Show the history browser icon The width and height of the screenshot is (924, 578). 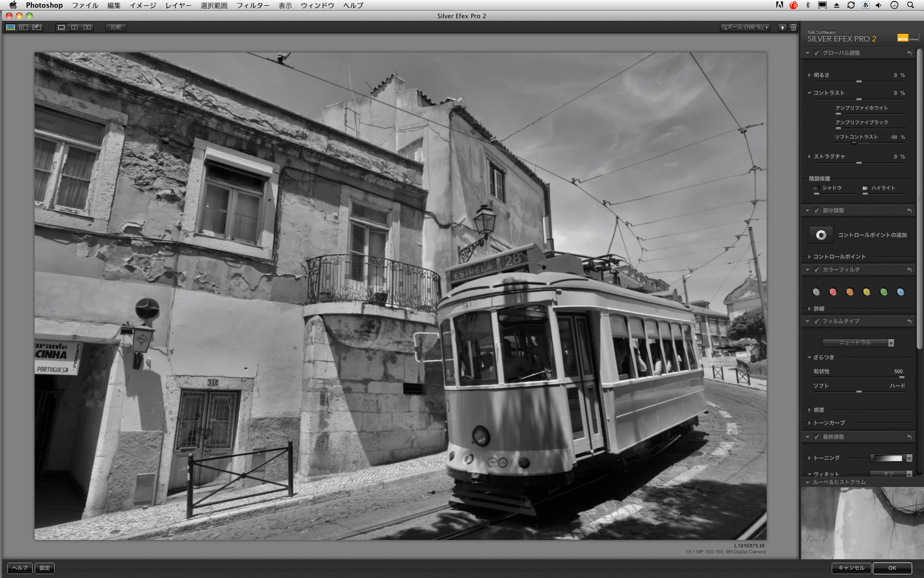tap(37, 27)
